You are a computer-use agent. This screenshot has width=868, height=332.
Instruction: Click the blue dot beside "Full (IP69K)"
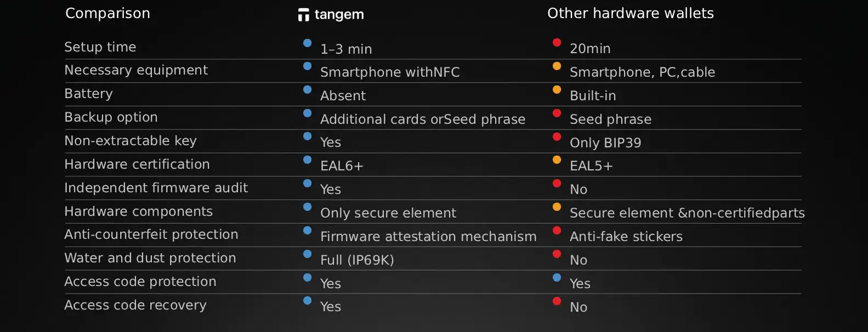click(x=308, y=254)
